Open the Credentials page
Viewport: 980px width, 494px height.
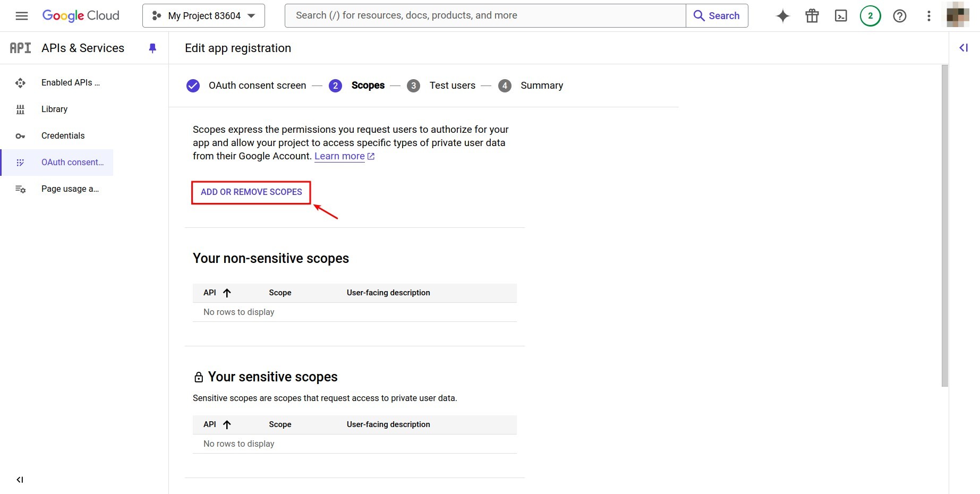[62, 135]
